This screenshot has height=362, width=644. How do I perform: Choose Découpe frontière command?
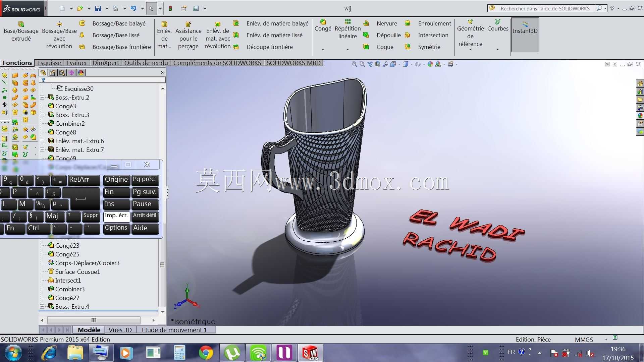click(263, 47)
